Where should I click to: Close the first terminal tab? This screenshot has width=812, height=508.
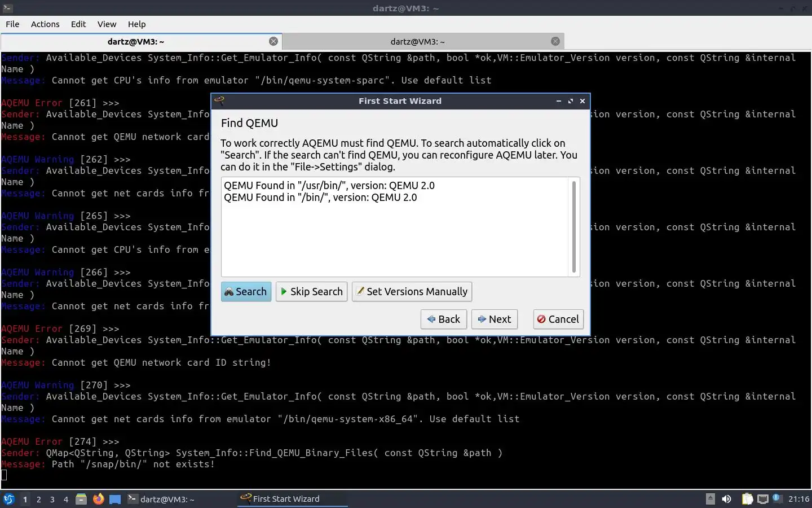[273, 41]
